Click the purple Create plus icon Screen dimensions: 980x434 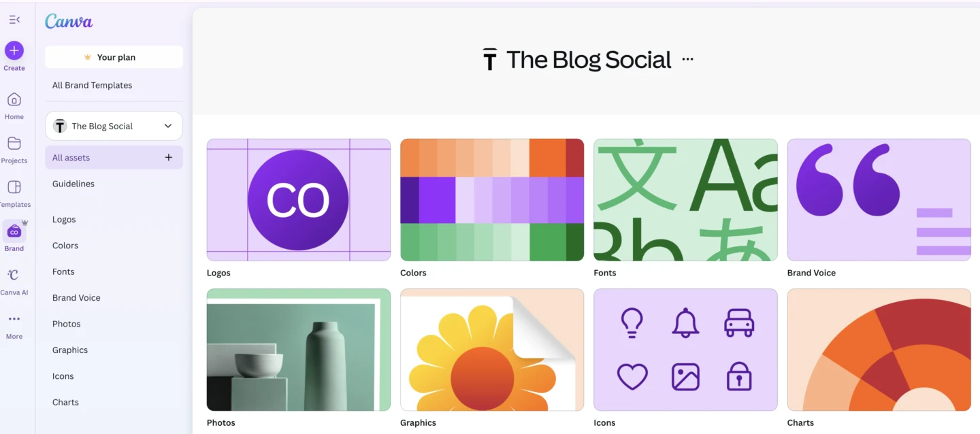14,50
